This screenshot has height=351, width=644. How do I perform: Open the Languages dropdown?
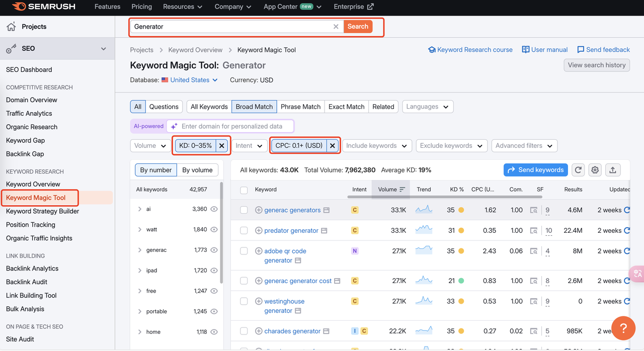click(x=428, y=107)
